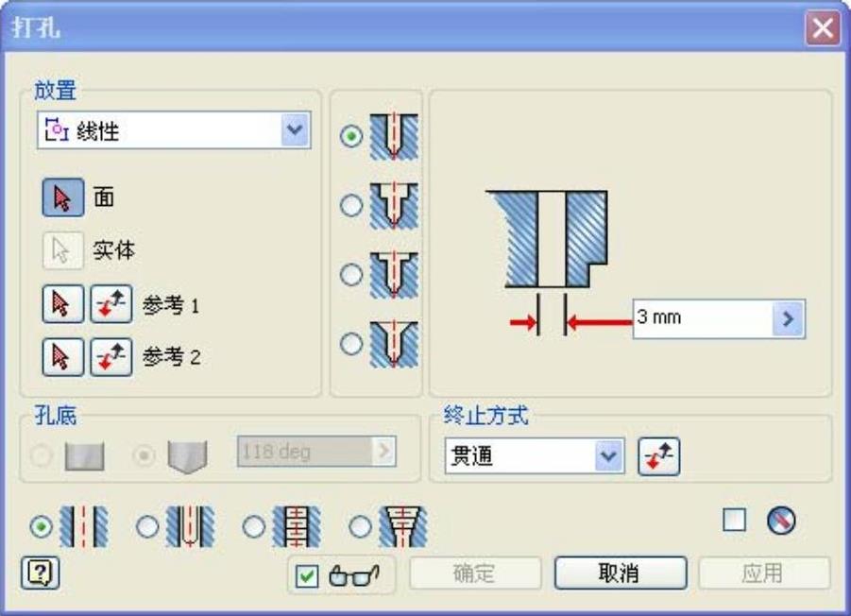Select the countersink hole radio button
The height and width of the screenshot is (616, 851).
[351, 344]
